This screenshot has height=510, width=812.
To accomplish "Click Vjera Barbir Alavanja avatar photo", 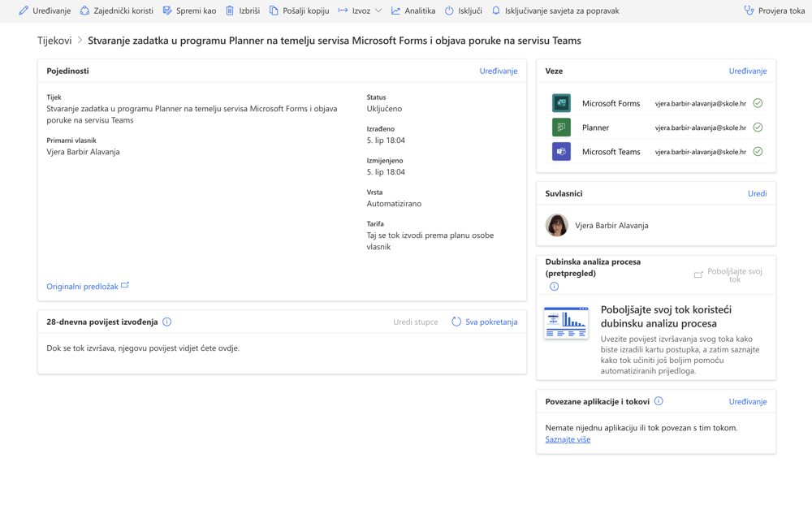I will pyautogui.click(x=557, y=225).
